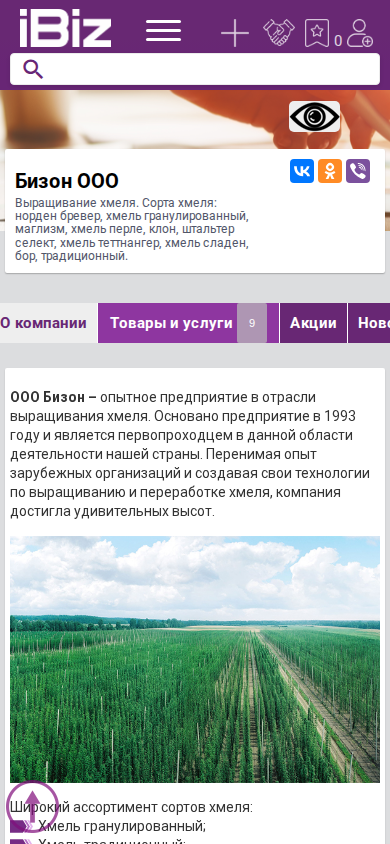
Task: Go to iBiz home logo
Action: (x=65, y=29)
